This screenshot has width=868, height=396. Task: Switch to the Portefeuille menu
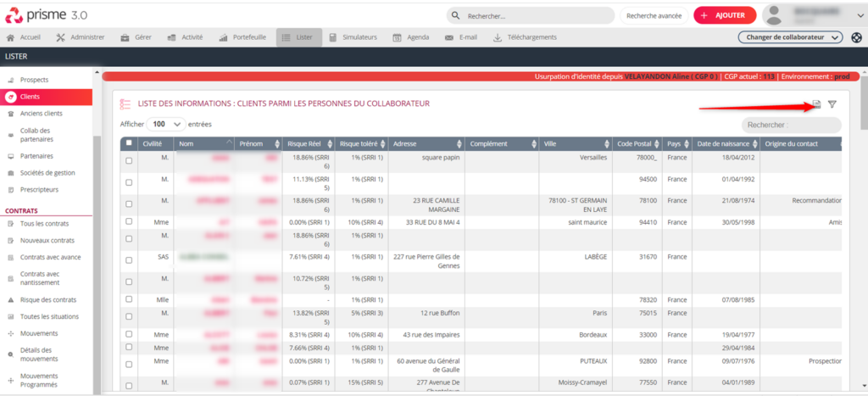[x=242, y=37]
